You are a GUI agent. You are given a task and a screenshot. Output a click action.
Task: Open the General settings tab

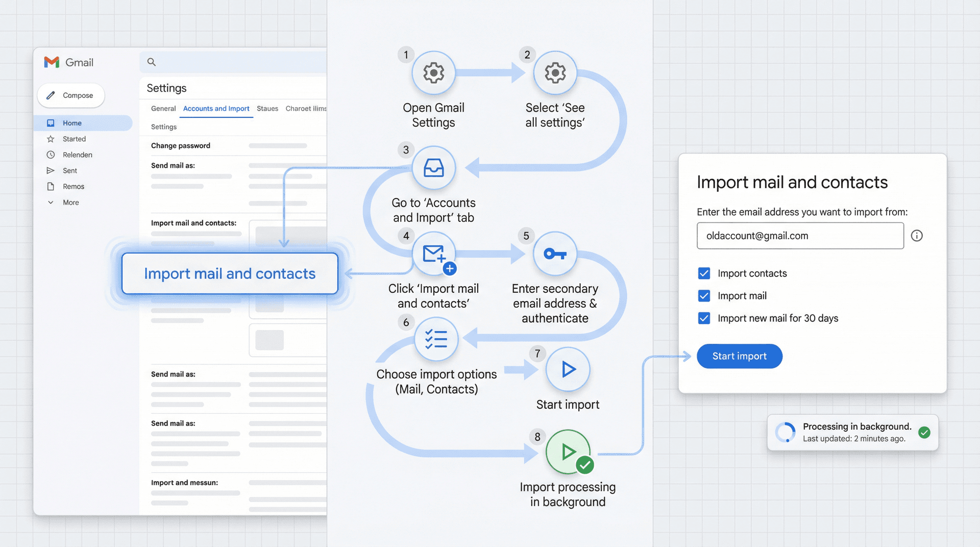[x=163, y=108]
